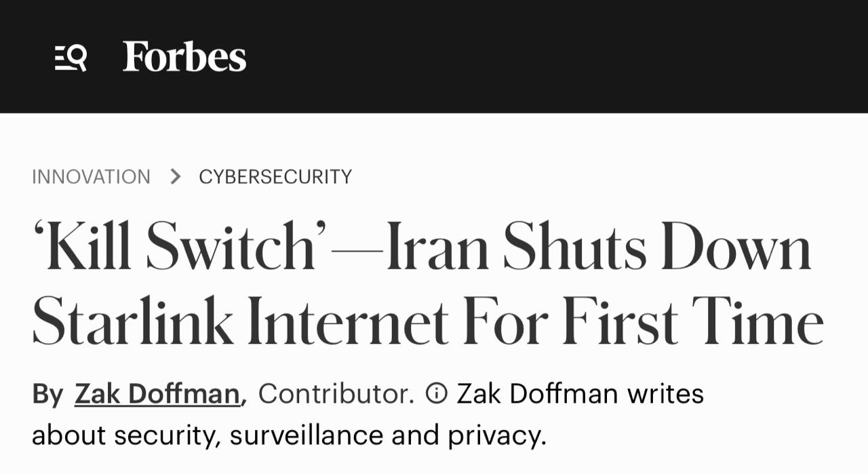
Task: Open the menu and search icon
Action: [x=71, y=58]
